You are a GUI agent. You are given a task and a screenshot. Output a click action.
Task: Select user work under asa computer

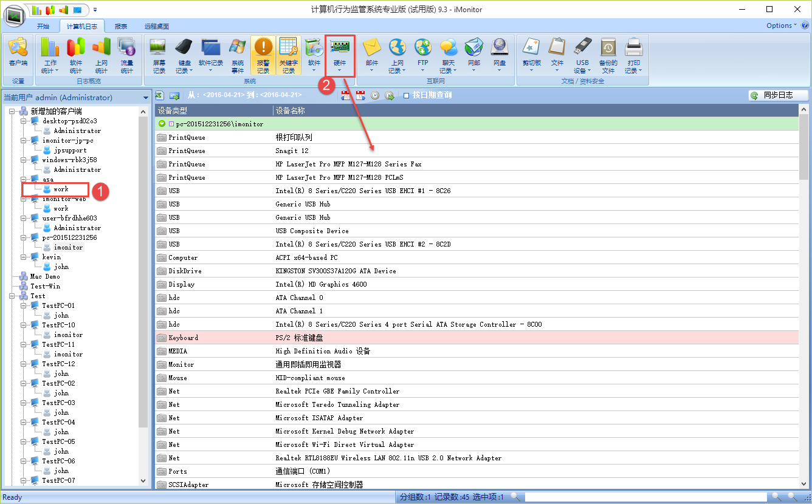[61, 189]
